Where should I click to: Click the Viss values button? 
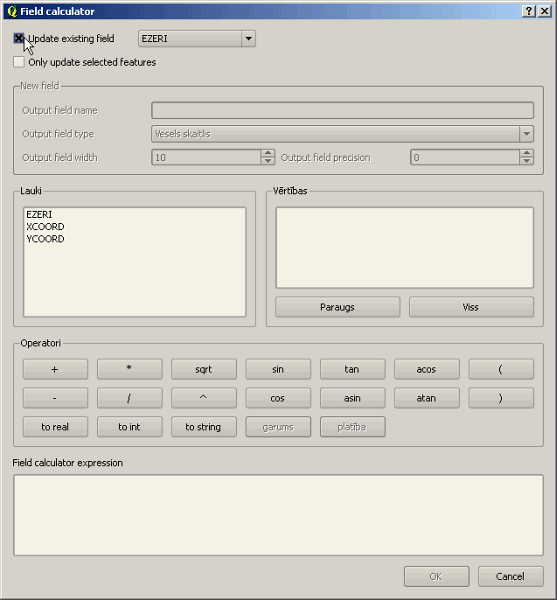[x=471, y=307]
